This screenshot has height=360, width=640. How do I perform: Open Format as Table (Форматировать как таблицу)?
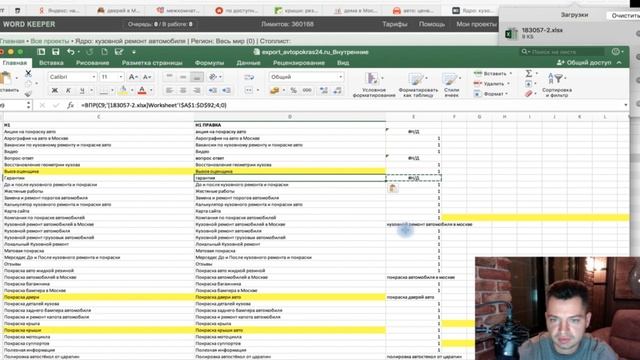(418, 85)
